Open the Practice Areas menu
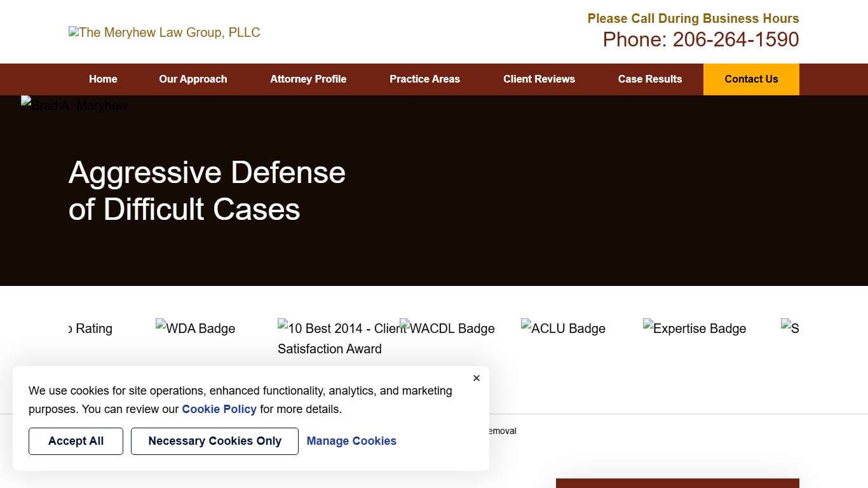The height and width of the screenshot is (488, 868). point(424,79)
